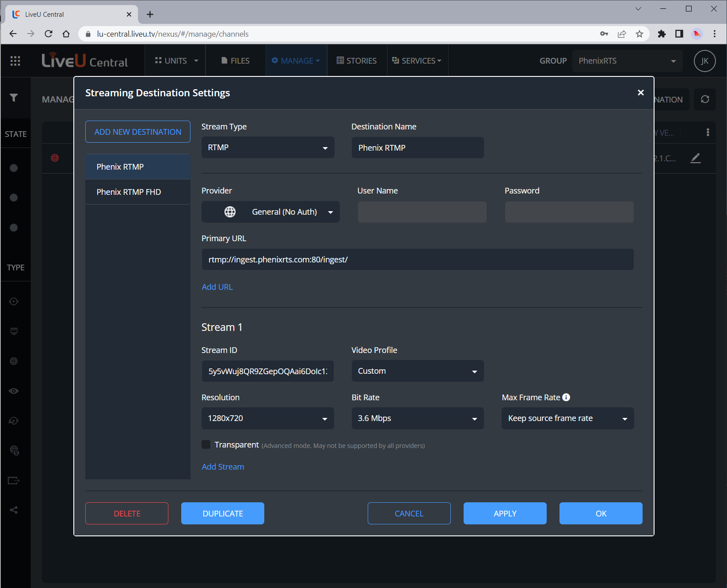Reload the page in browser
The height and width of the screenshot is (588, 727).
pyautogui.click(x=49, y=34)
